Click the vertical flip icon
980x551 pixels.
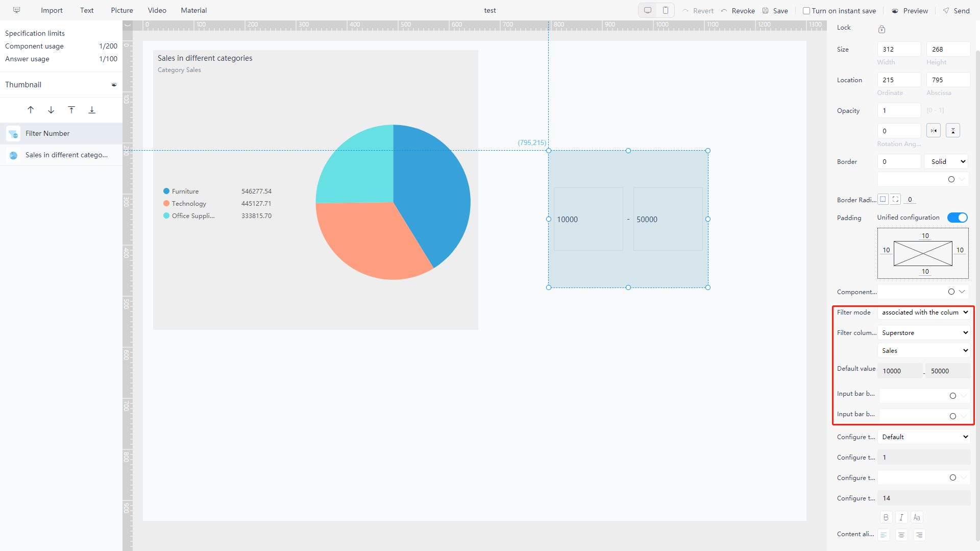click(x=953, y=131)
